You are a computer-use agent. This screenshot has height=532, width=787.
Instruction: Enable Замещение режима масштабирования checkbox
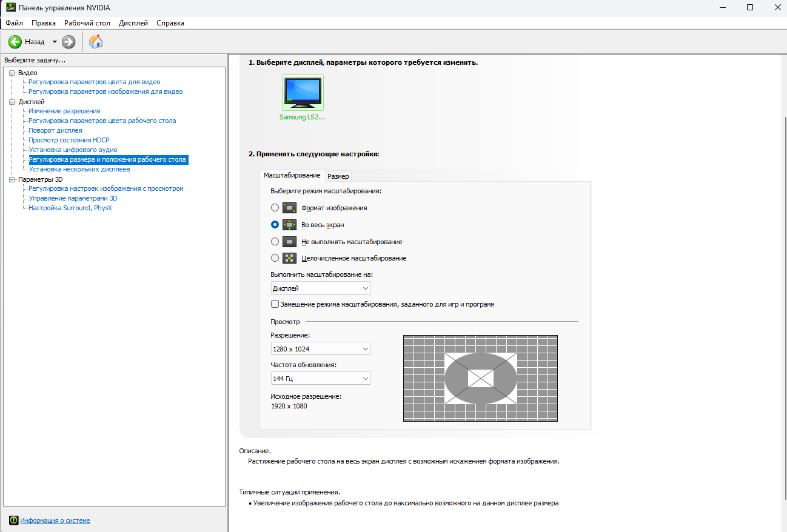[275, 304]
